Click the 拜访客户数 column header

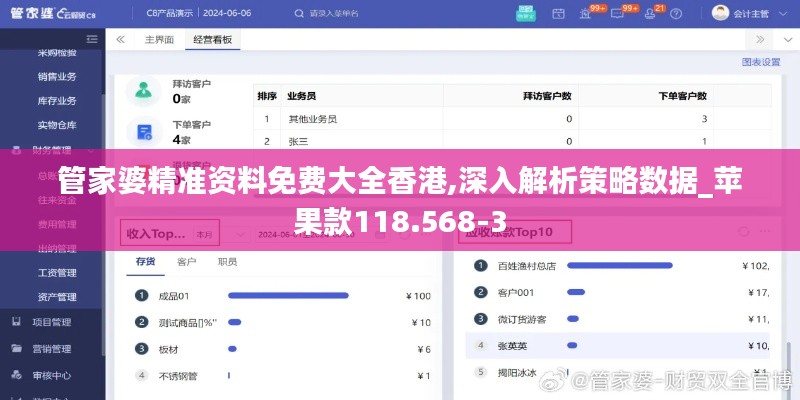pyautogui.click(x=547, y=95)
